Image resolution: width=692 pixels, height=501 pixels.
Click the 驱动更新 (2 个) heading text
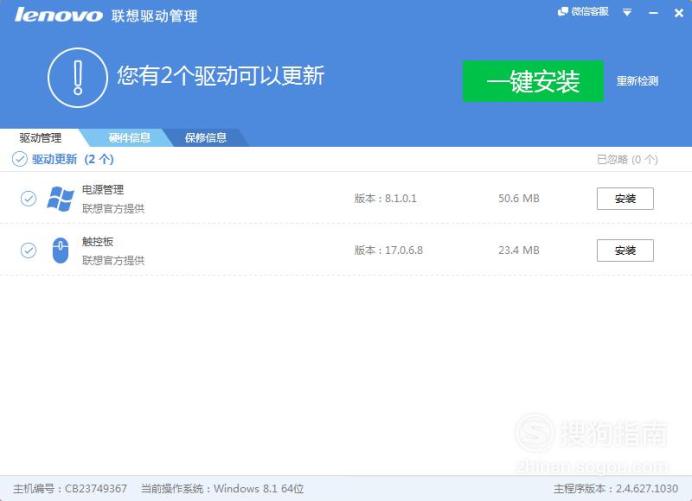pyautogui.click(x=73, y=159)
